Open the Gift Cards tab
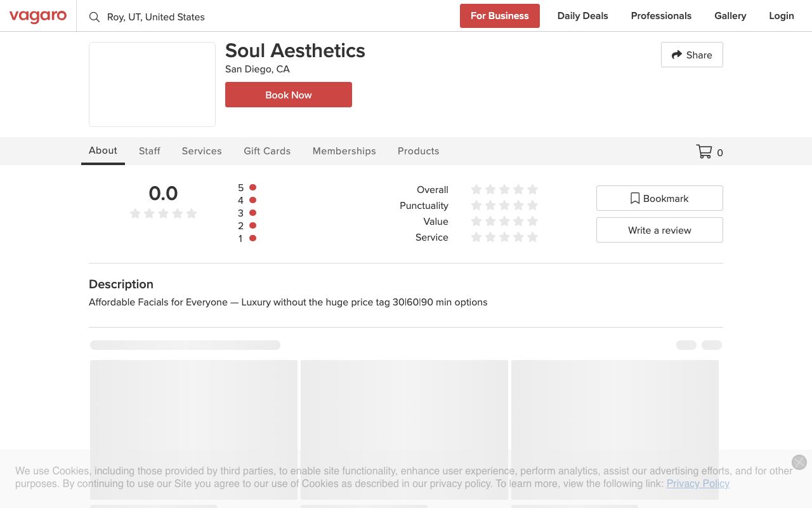 click(x=267, y=151)
